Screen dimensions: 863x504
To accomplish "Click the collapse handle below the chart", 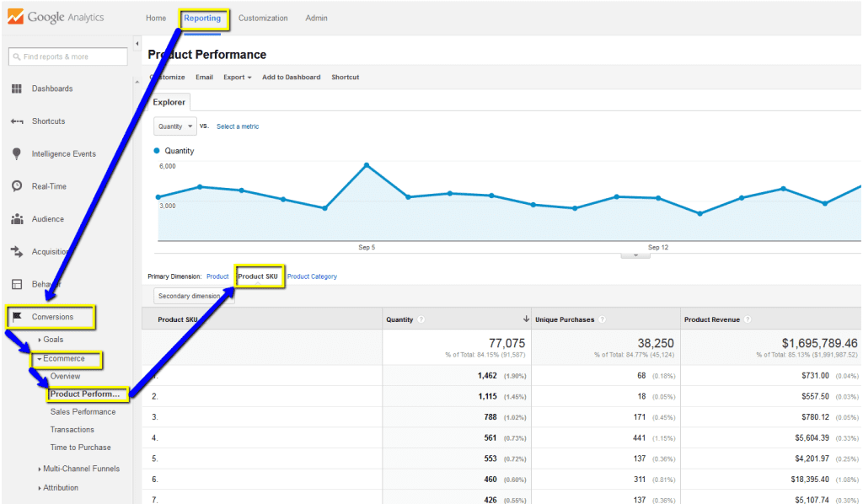I will [x=635, y=255].
